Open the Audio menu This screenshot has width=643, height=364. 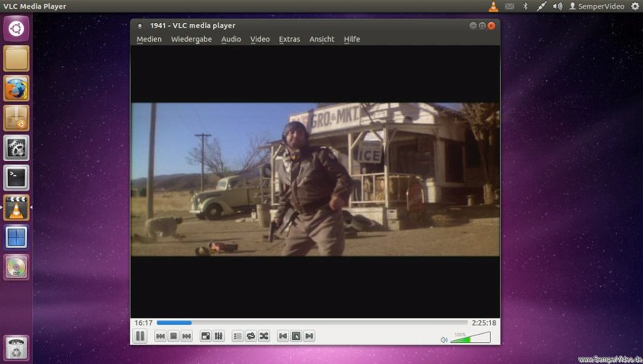pyautogui.click(x=231, y=39)
